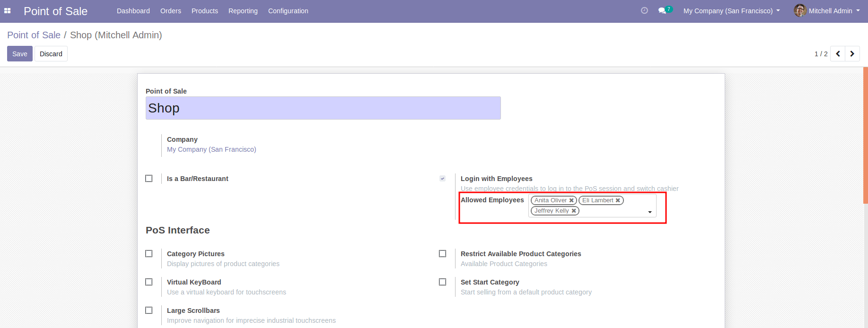Click the Save button
The image size is (868, 328).
20,54
